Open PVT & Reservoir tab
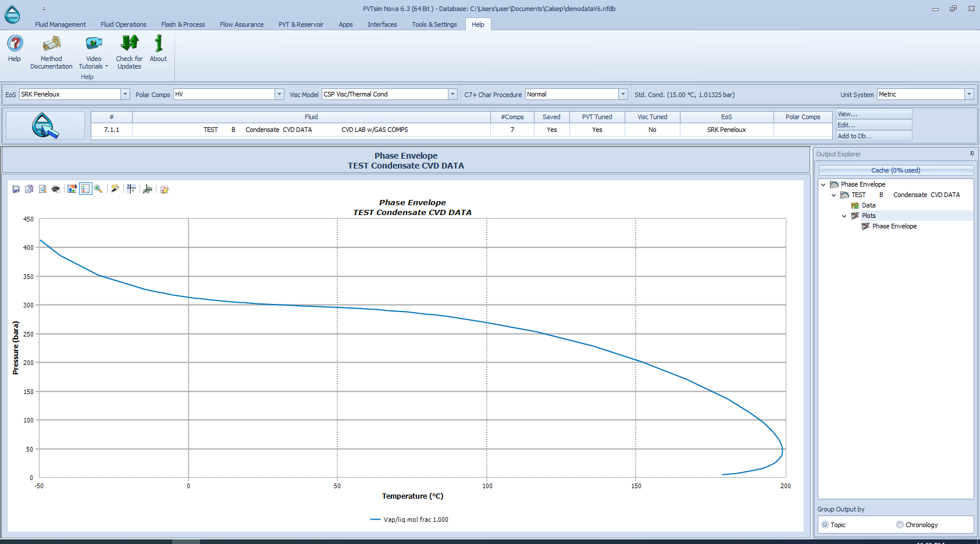The width and height of the screenshot is (980, 544). pos(301,24)
